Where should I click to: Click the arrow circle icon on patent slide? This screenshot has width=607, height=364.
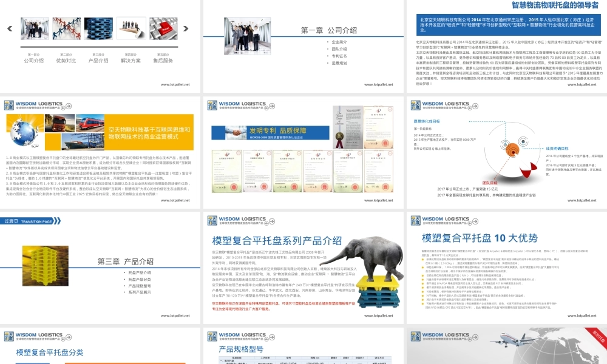[272, 106]
